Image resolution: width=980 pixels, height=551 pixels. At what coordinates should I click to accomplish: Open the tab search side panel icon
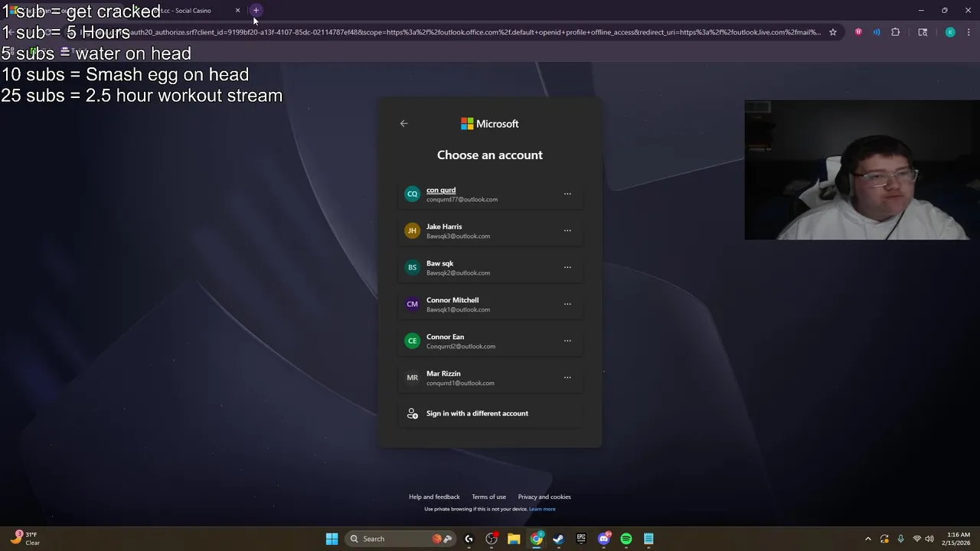pyautogui.click(x=923, y=32)
